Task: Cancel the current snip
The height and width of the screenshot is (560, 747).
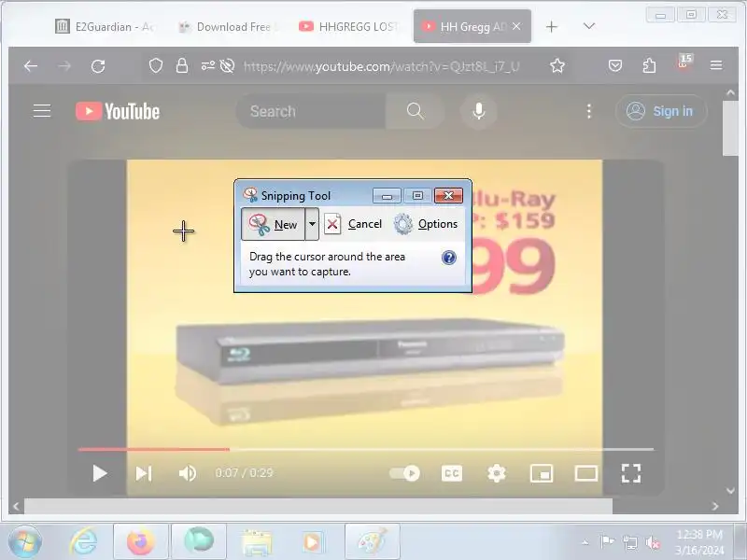Action: click(353, 224)
